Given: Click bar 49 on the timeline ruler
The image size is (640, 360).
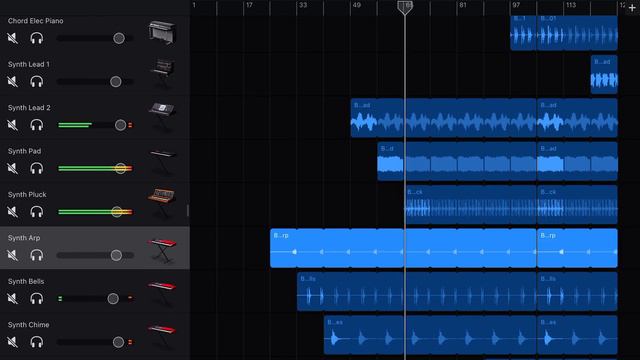Looking at the screenshot, I should [x=357, y=5].
